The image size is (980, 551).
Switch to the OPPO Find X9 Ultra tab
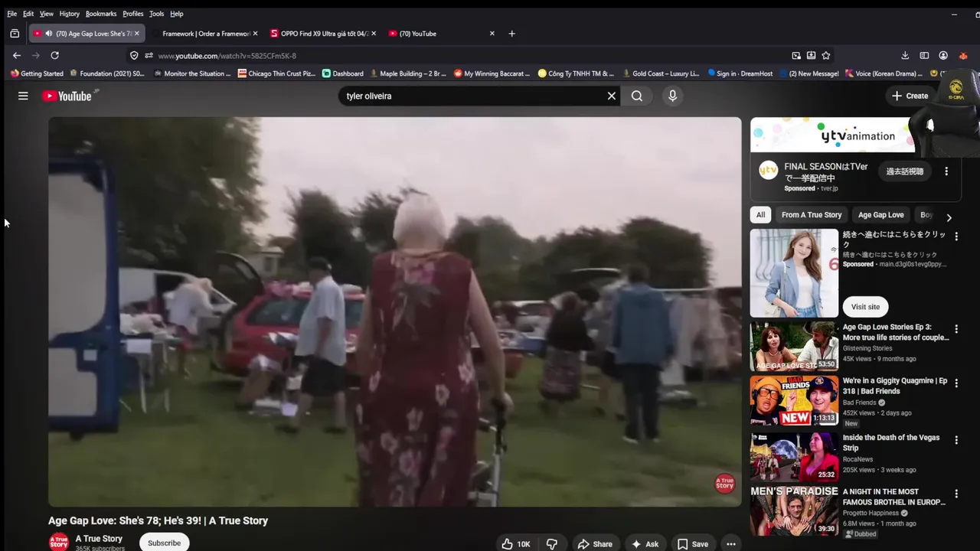coord(324,34)
